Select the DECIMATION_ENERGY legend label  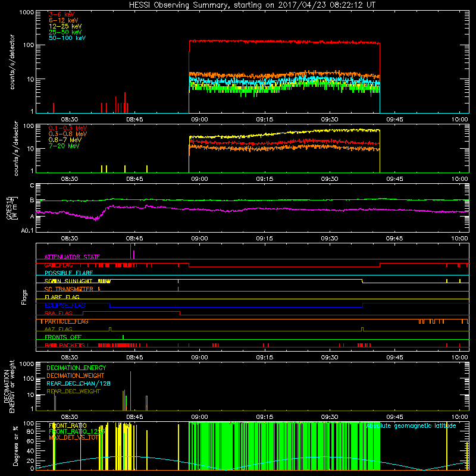76,368
